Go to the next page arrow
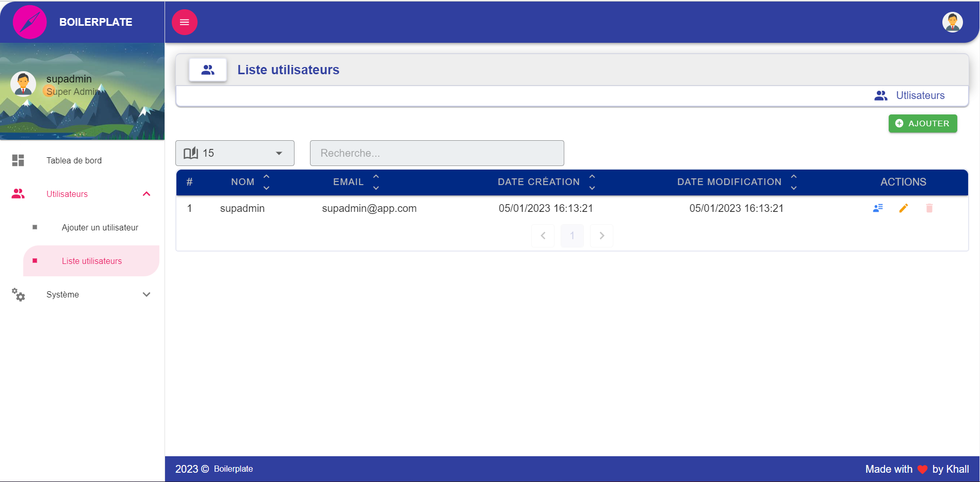 601,236
